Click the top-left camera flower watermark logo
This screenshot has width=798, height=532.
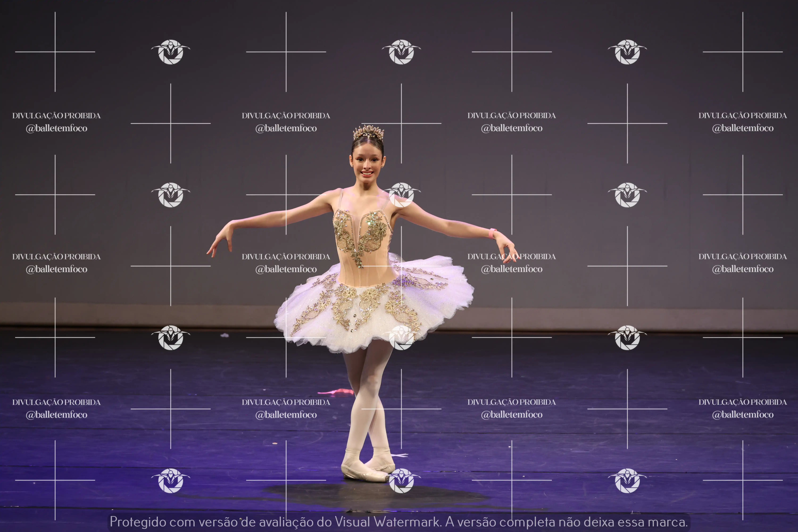pyautogui.click(x=171, y=52)
